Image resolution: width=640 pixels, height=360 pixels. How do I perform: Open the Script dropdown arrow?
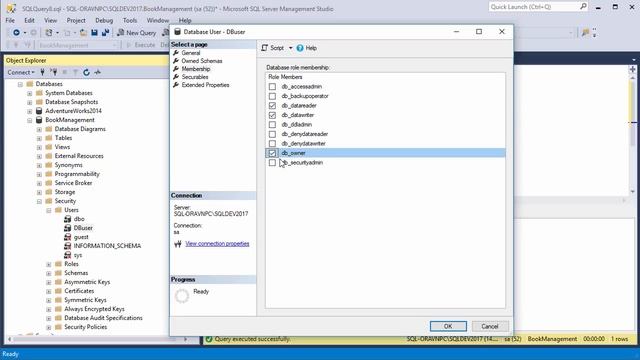pyautogui.click(x=291, y=48)
